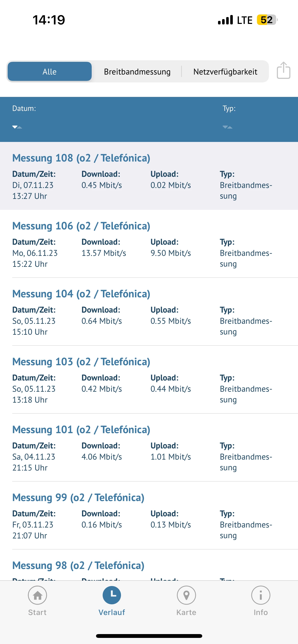Tap the battery indicator in status bar

tap(267, 20)
